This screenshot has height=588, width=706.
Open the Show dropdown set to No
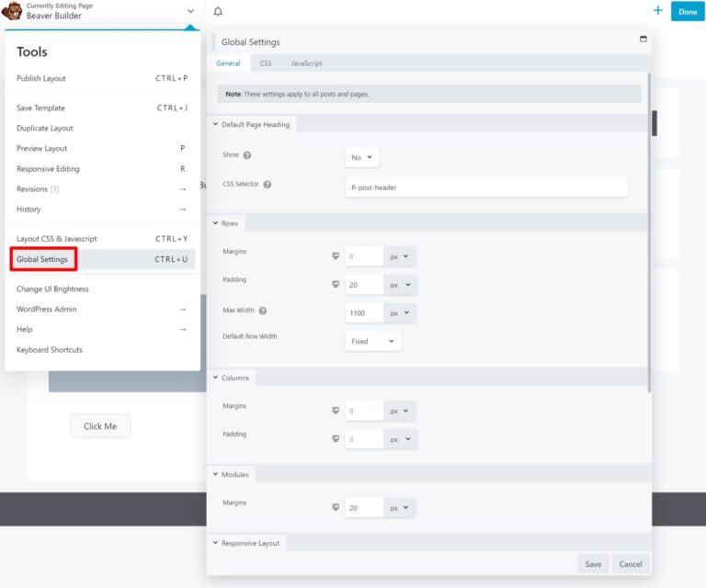pyautogui.click(x=362, y=157)
